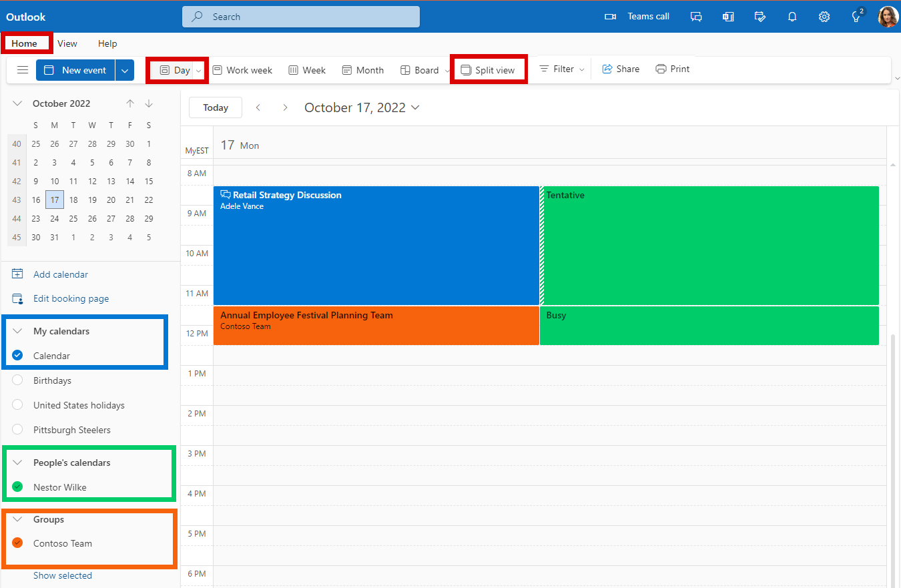The height and width of the screenshot is (588, 901).
Task: Collapse People's calendars section
Action: [18, 463]
